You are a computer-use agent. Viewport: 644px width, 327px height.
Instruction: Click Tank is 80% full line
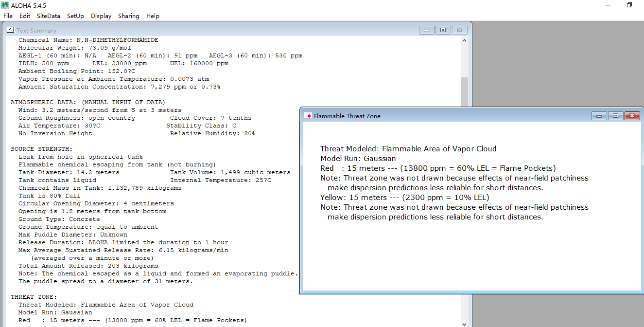click(50, 196)
